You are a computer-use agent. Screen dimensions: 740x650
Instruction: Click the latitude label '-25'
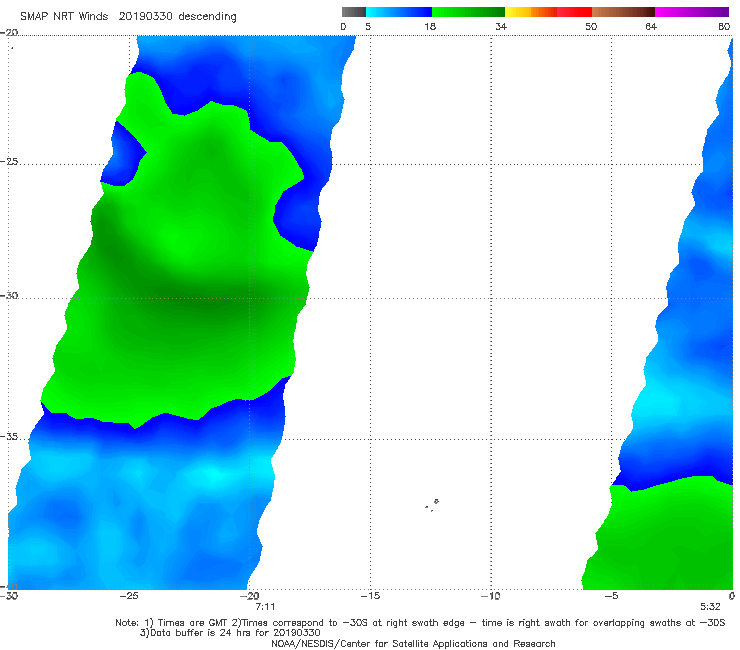pos(9,161)
